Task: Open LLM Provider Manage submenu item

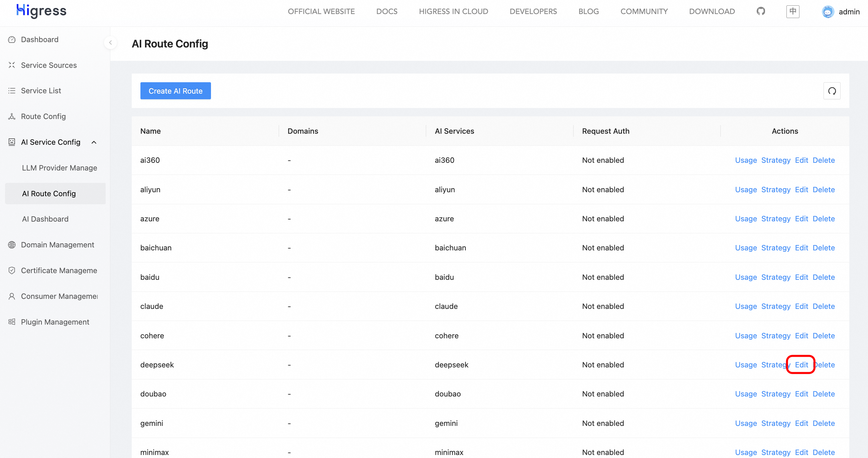Action: 59,168
